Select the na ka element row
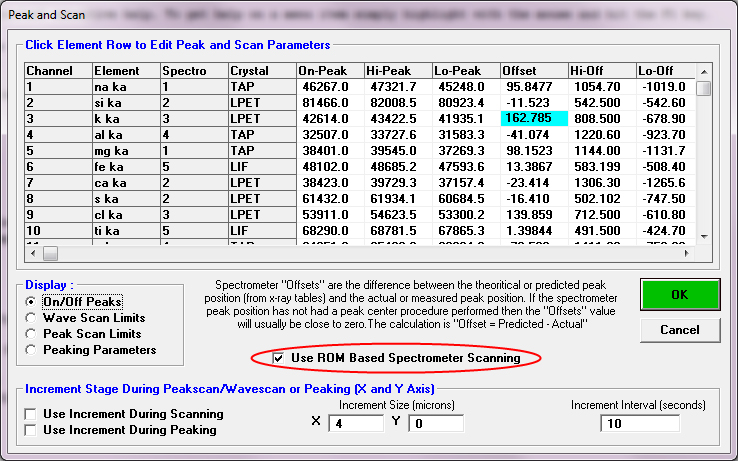Image resolution: width=738 pixels, height=461 pixels. coord(125,87)
